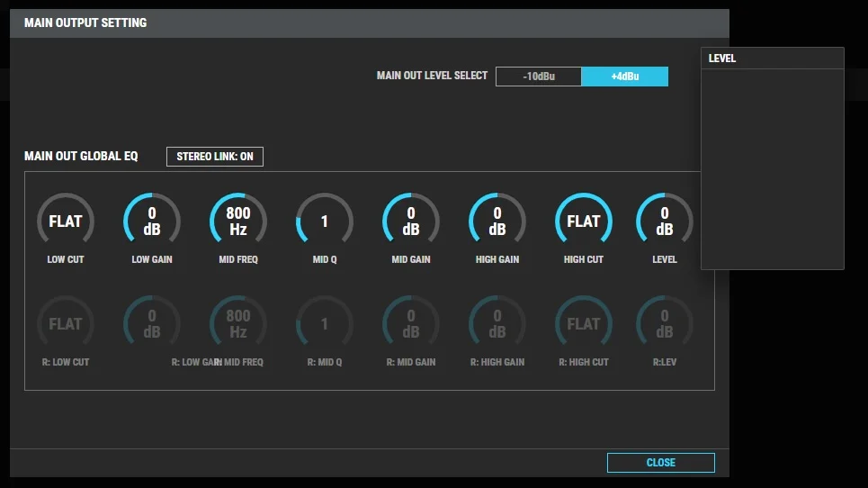Click the HIGH GAIN label text
This screenshot has width=868, height=488.
(497, 259)
